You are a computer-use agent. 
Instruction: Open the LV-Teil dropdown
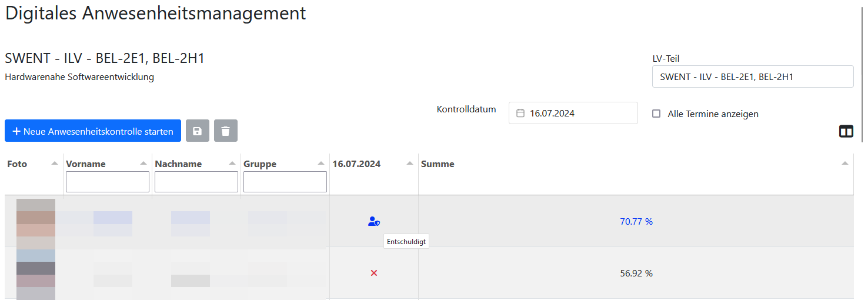(x=752, y=76)
